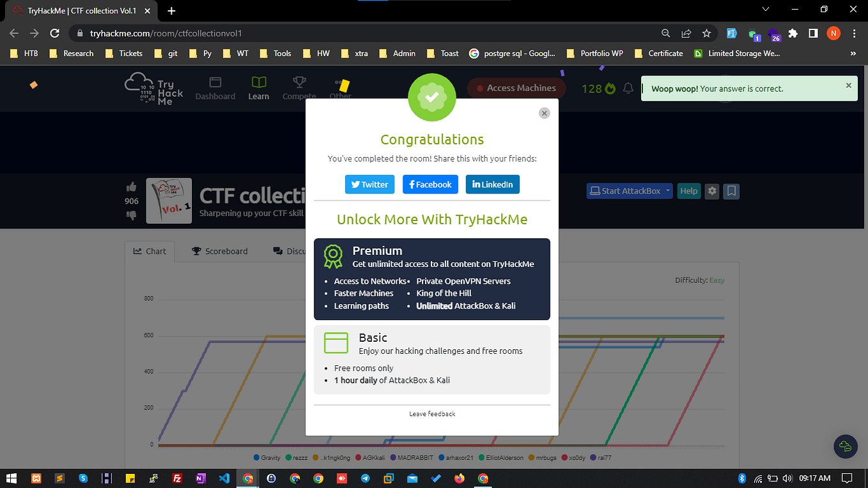Open the volume control from the system tray

787,478
